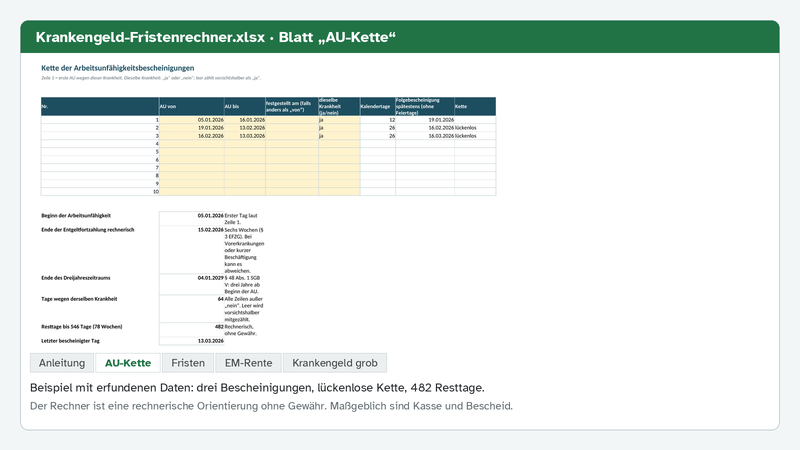Click the dieselbe Krankheit column header
Screen dimensions: 800x450
point(339,106)
